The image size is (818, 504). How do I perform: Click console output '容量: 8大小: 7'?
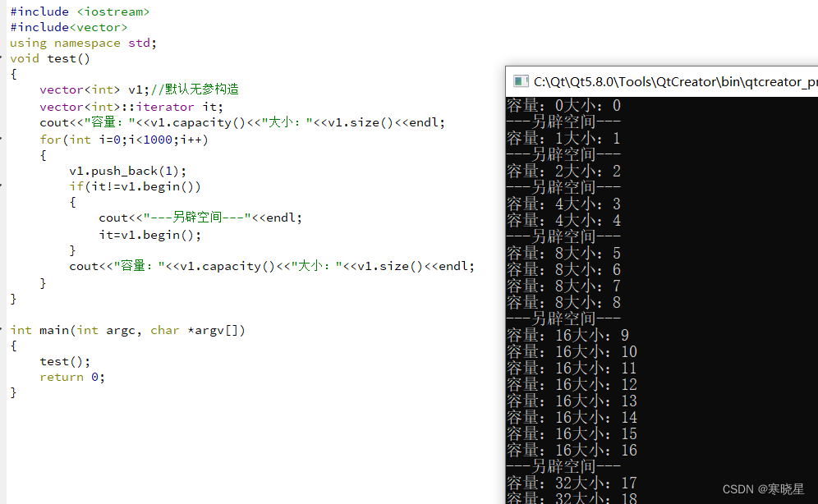(x=564, y=286)
